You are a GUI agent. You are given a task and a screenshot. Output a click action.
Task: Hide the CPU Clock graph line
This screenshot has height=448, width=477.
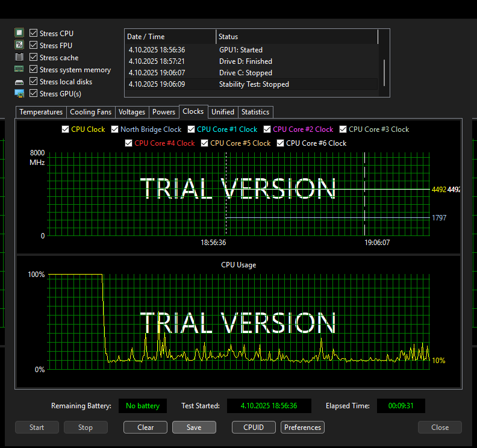65,129
